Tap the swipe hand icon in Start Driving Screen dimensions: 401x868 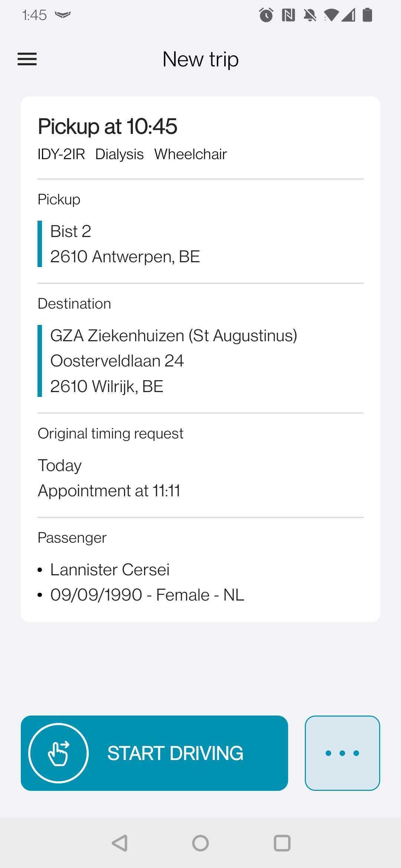coord(58,753)
